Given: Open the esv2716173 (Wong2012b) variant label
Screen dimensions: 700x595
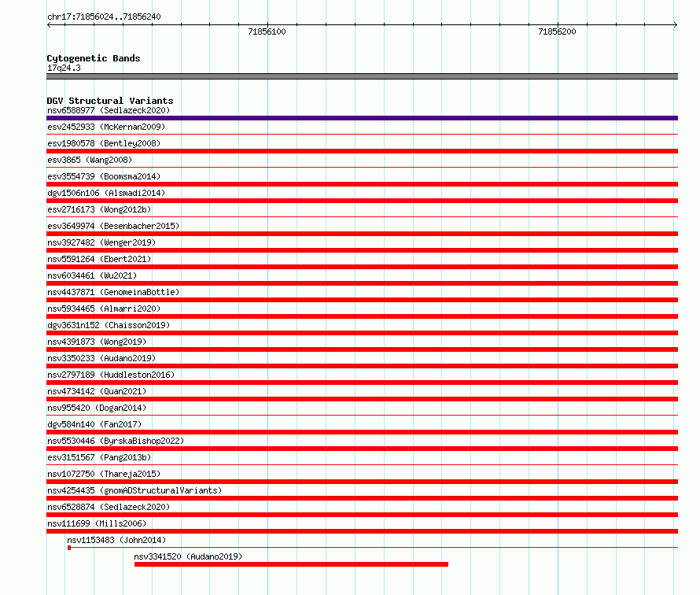Looking at the screenshot, I should (x=99, y=209).
